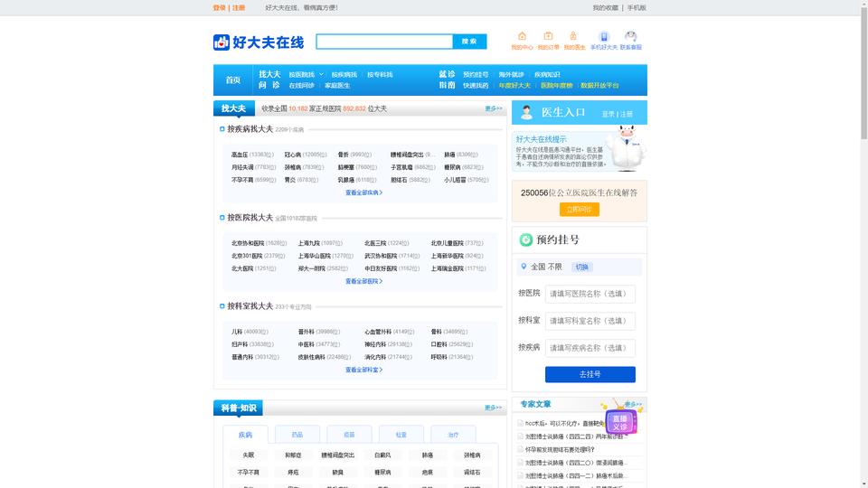Click 更多>> in 找大夫 header
The width and height of the screenshot is (868, 488).
click(x=494, y=108)
